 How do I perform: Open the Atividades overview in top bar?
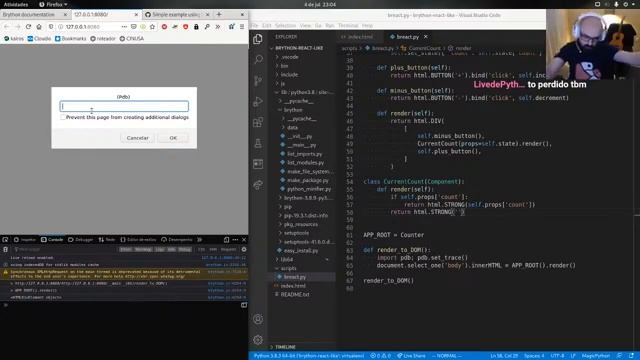tap(16, 4)
